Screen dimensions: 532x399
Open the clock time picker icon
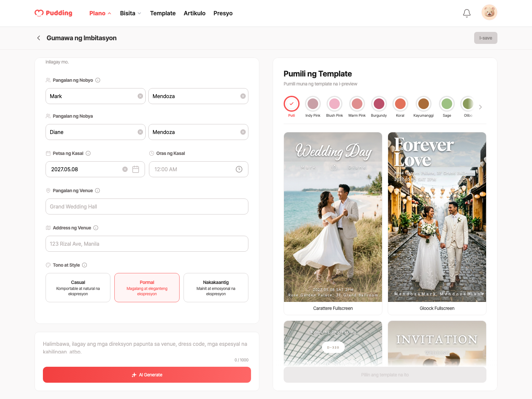[239, 169]
